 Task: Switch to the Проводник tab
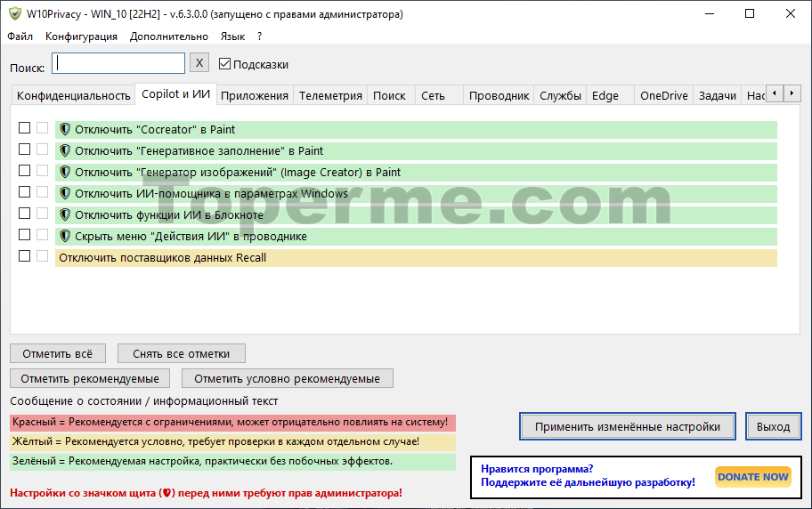point(499,96)
